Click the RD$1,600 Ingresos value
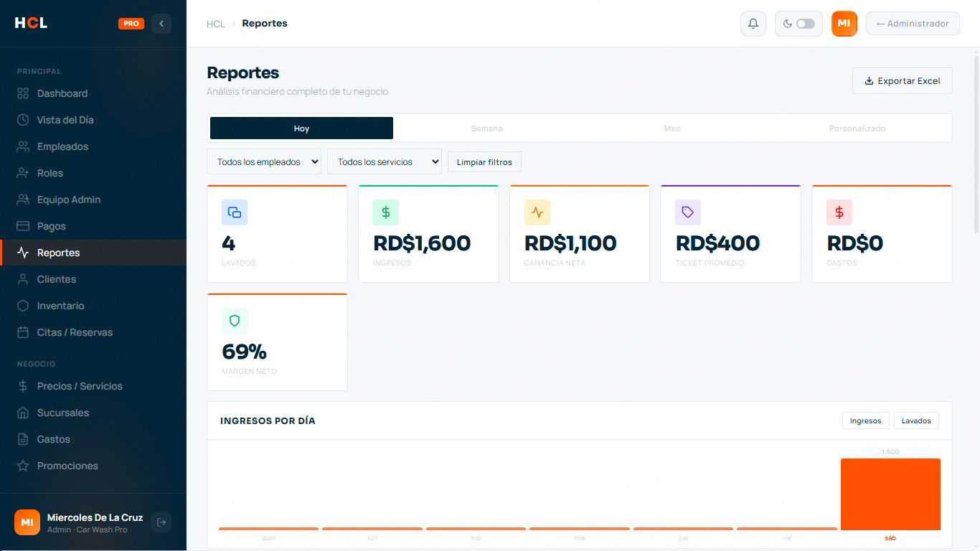The height and width of the screenshot is (551, 980). coord(422,243)
